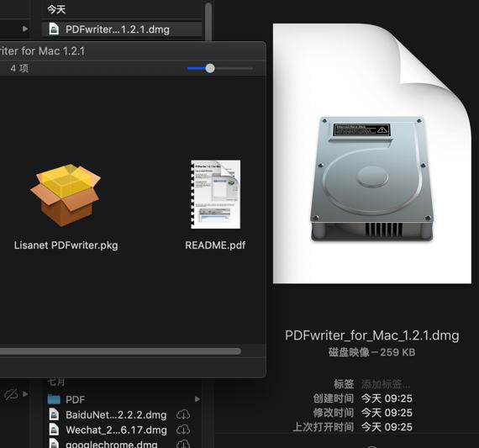Screen dimensions: 479x448
Task: Select the googlechrome.dmg file row
Action: (122, 444)
